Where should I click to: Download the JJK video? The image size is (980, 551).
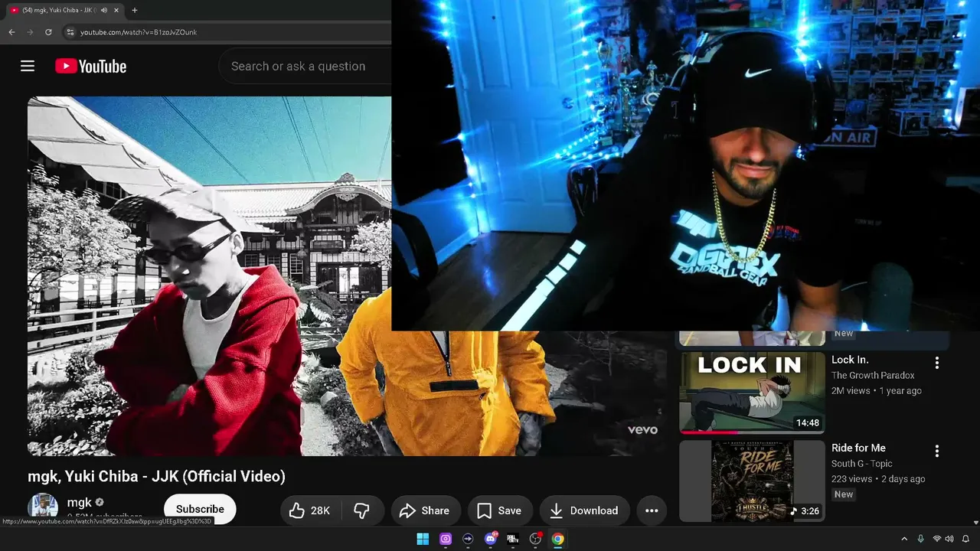pos(584,510)
